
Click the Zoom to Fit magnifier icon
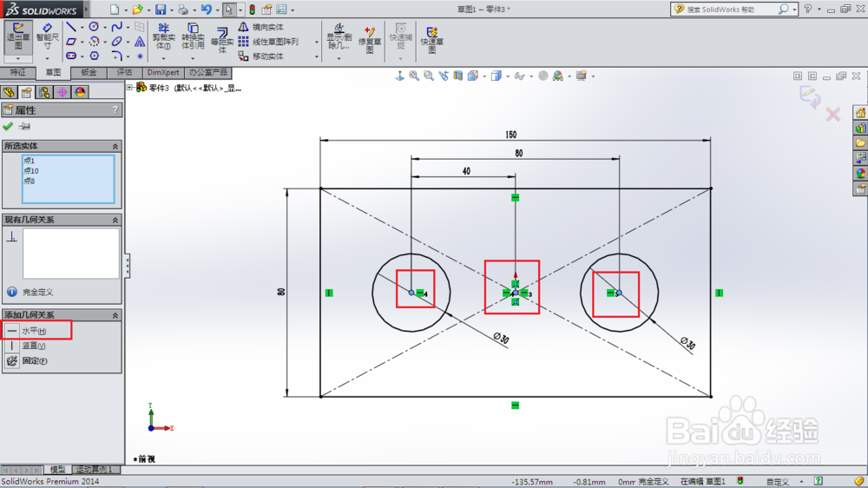coord(414,76)
